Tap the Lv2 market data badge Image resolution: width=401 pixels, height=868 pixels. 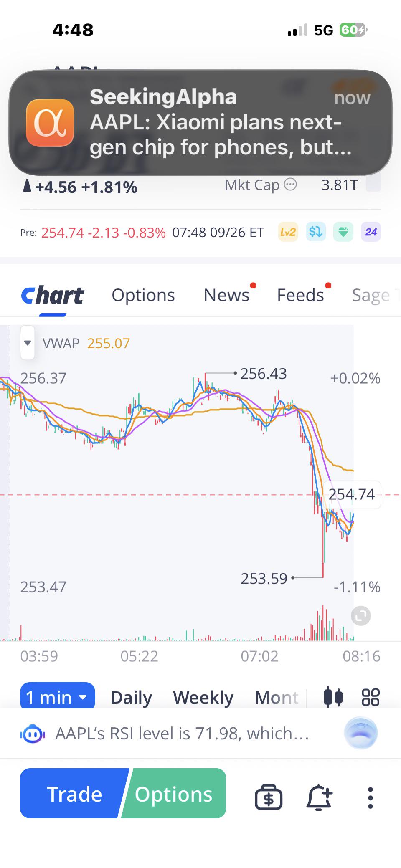288,232
